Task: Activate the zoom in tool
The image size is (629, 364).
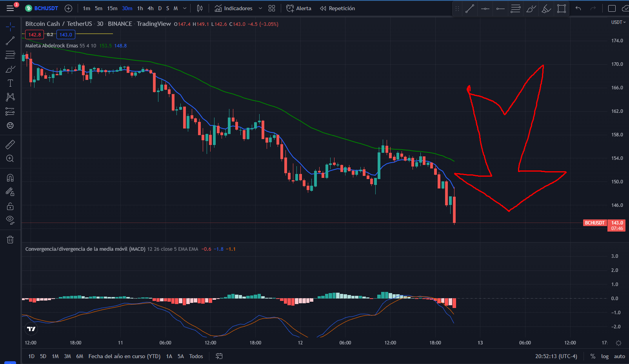Action: point(10,158)
